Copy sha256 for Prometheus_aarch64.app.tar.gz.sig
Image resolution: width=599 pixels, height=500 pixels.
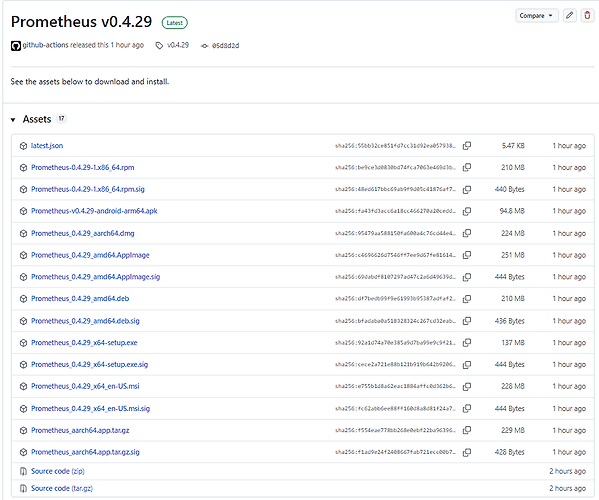pos(466,452)
